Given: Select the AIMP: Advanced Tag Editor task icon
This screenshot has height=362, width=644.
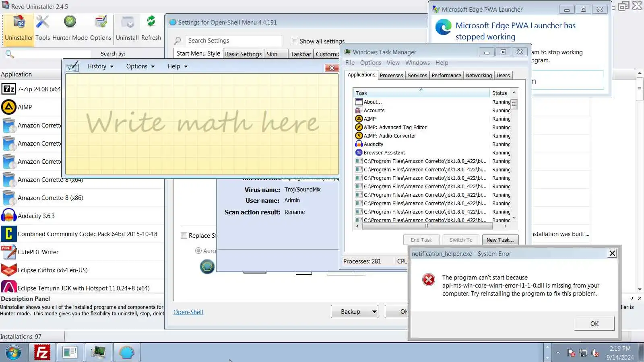Looking at the screenshot, I should pos(359,128).
